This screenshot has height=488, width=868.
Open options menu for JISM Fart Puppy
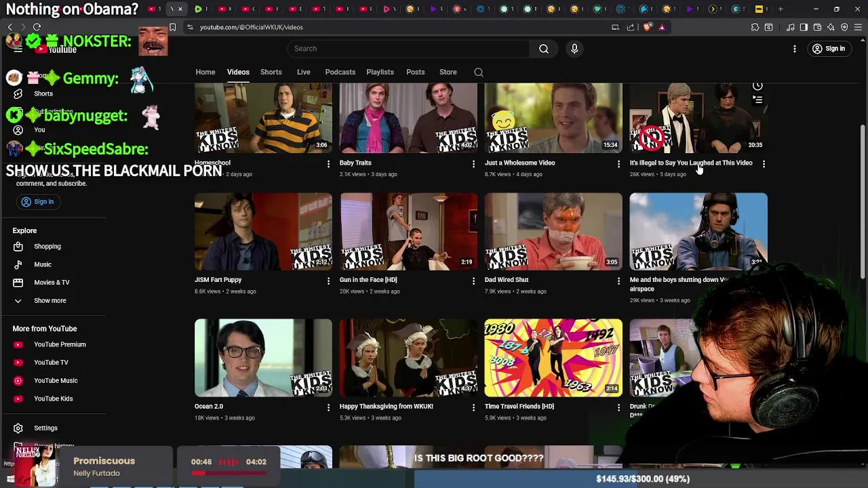[x=328, y=281]
